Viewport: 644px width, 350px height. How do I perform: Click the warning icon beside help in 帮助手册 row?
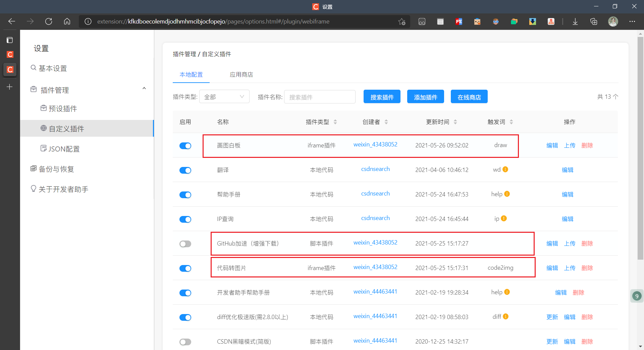click(x=507, y=194)
